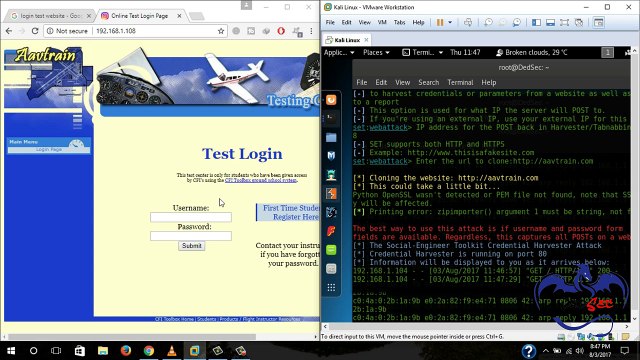The width and height of the screenshot is (640, 360).
Task: Click the Not secure site info icon
Action: [50, 31]
